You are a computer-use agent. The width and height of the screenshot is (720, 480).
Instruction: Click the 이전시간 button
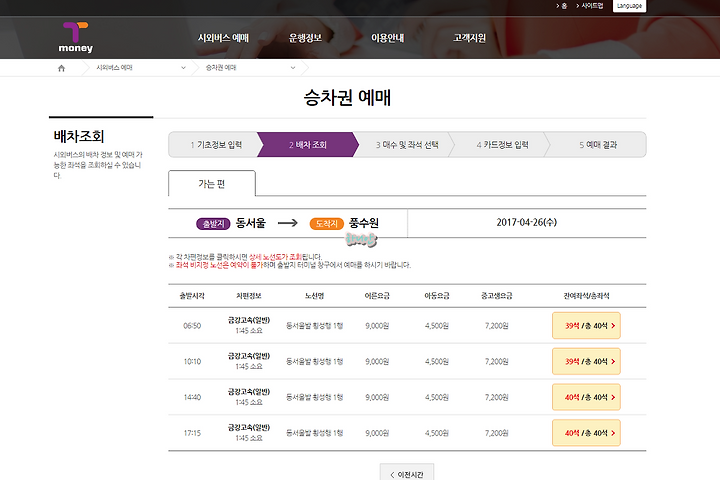pos(407,473)
